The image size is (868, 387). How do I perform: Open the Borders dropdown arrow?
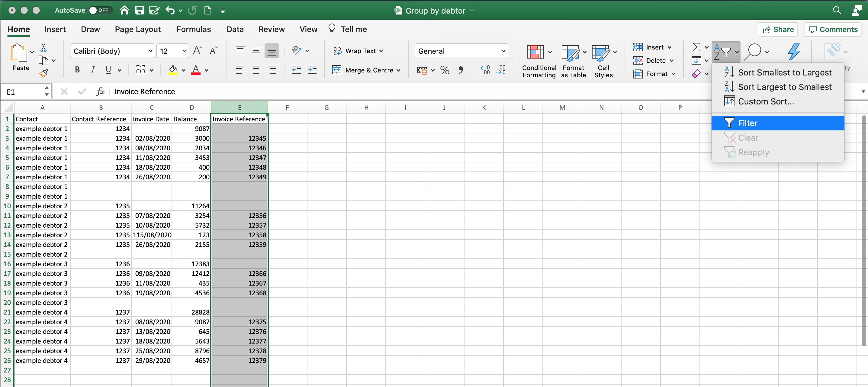(x=152, y=70)
